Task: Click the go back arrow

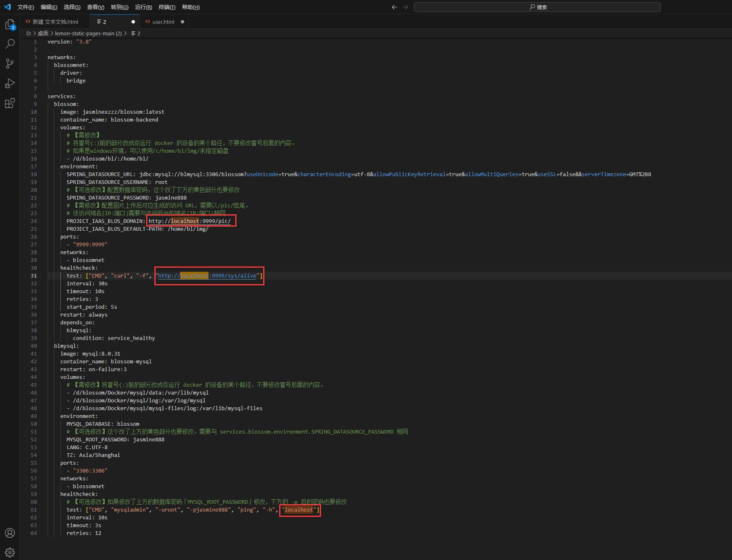Action: (395, 7)
